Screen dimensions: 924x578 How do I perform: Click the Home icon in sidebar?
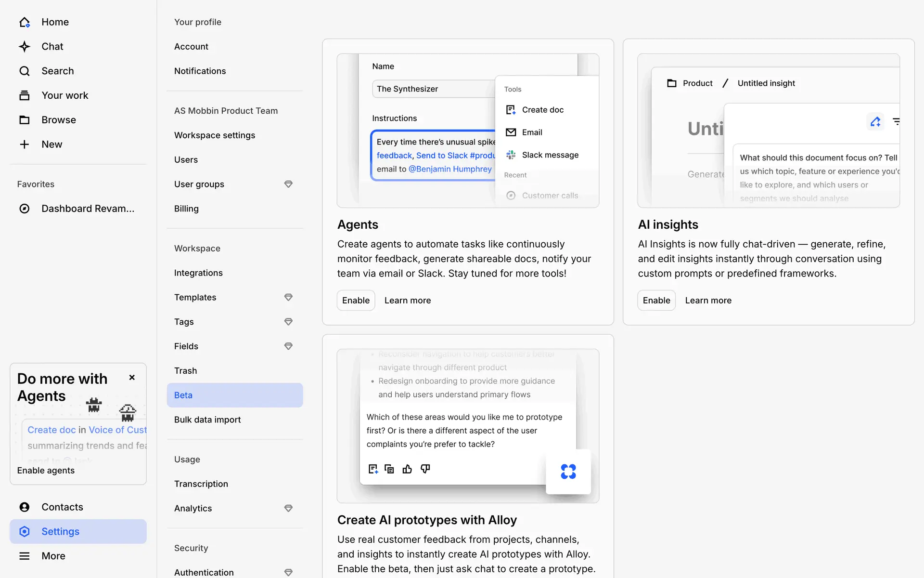pos(25,22)
